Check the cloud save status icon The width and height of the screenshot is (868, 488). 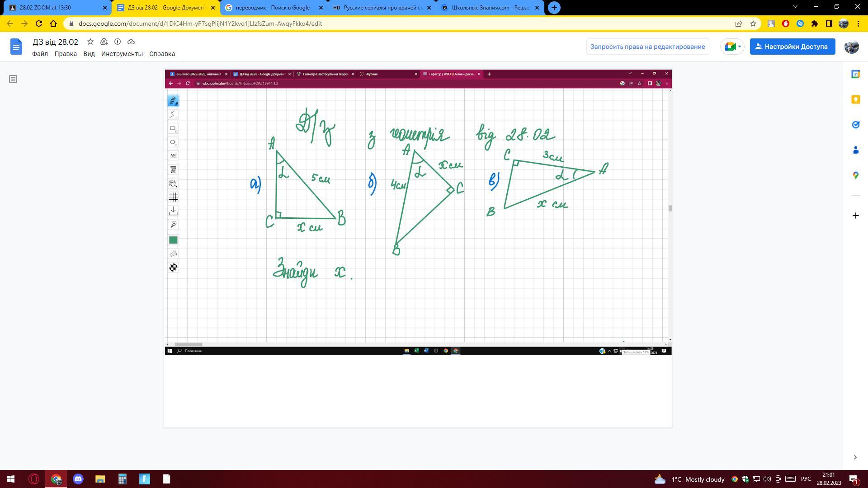(131, 42)
